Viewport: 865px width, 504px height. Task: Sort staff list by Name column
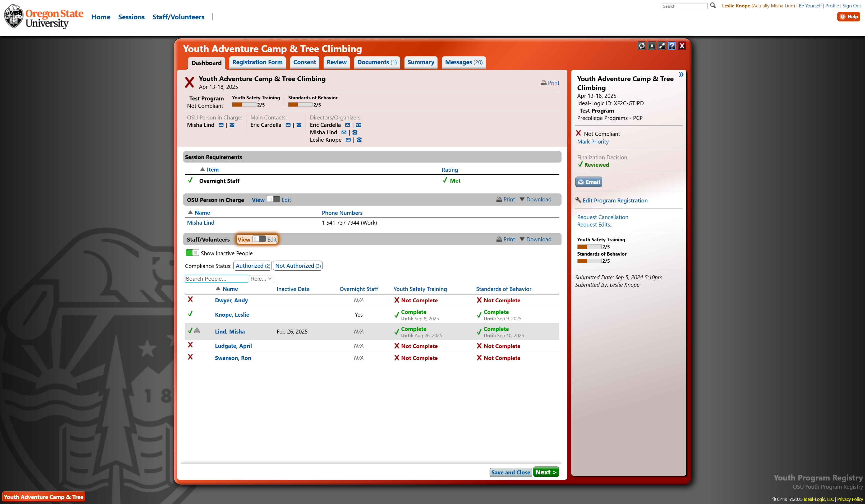(230, 289)
